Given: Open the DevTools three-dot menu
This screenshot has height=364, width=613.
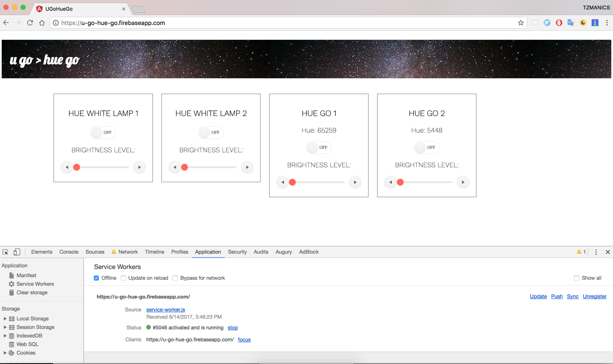Looking at the screenshot, I should [596, 252].
